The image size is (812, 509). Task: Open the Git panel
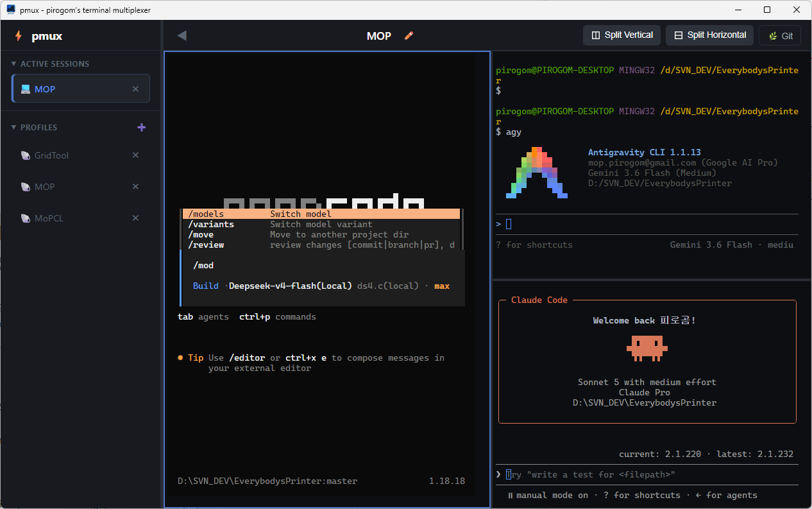point(780,36)
